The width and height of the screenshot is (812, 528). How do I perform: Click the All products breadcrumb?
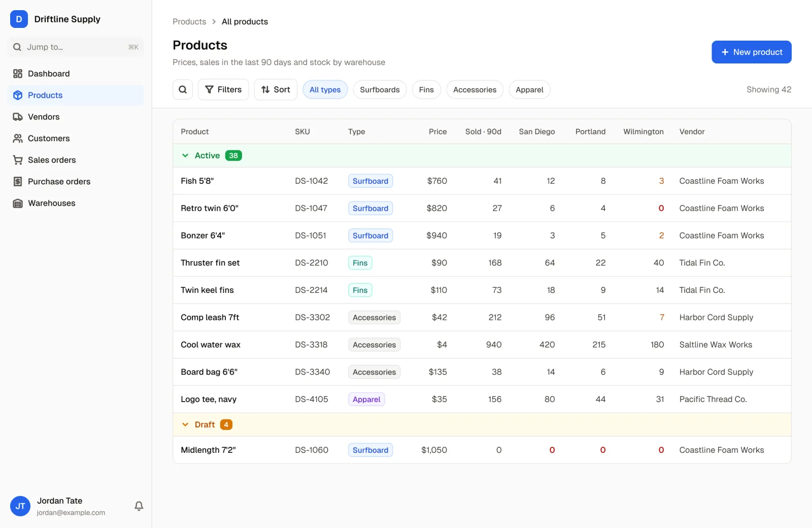(245, 21)
